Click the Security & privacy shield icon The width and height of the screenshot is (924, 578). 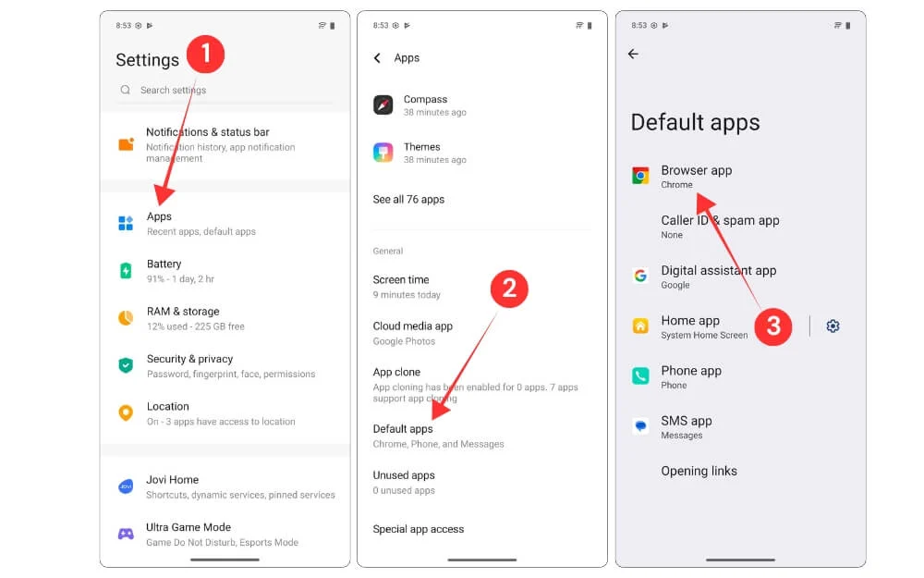coord(126,365)
